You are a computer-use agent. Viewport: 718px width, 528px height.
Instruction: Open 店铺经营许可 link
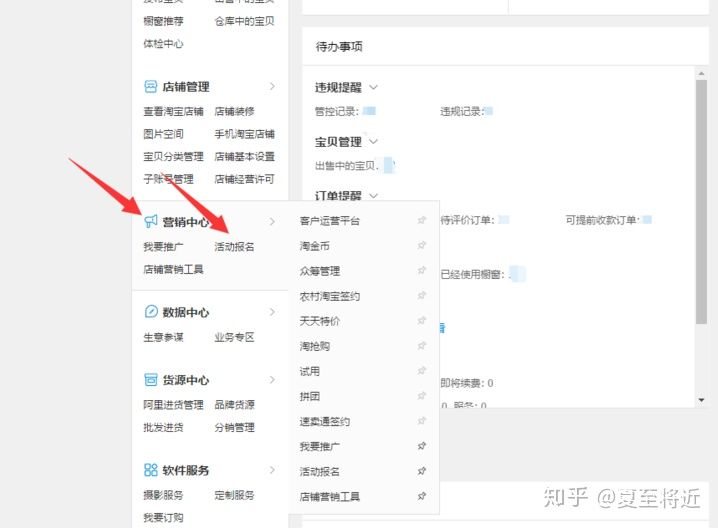point(245,179)
